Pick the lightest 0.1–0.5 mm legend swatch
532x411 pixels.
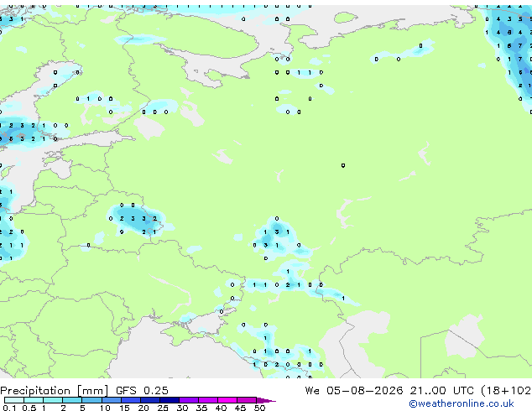point(14,400)
